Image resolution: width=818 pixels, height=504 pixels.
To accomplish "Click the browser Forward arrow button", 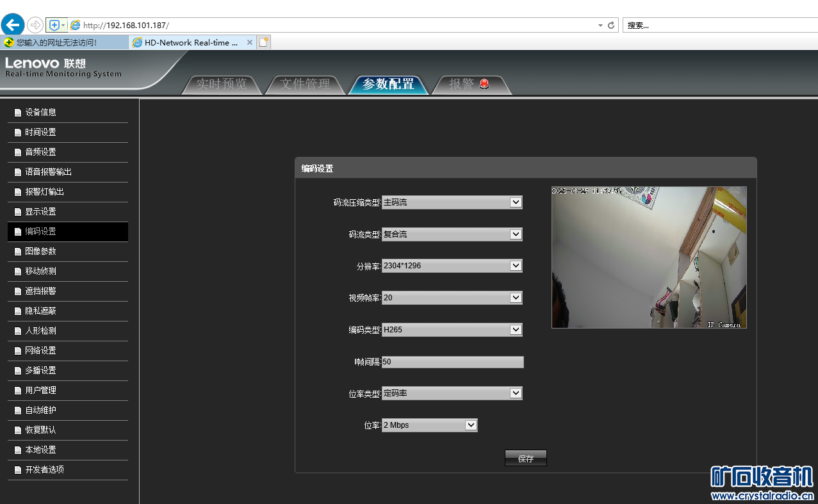I will (x=35, y=25).
